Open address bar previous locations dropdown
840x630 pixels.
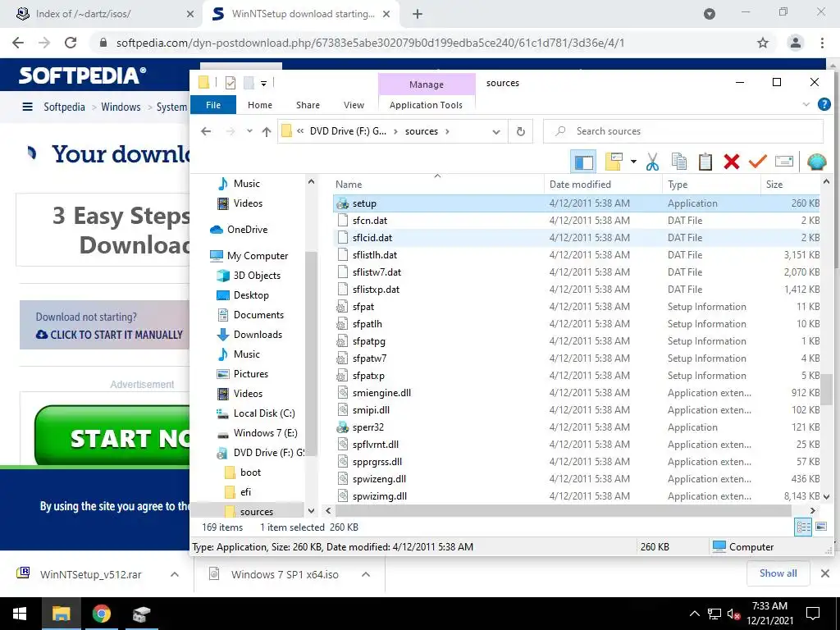coord(496,132)
